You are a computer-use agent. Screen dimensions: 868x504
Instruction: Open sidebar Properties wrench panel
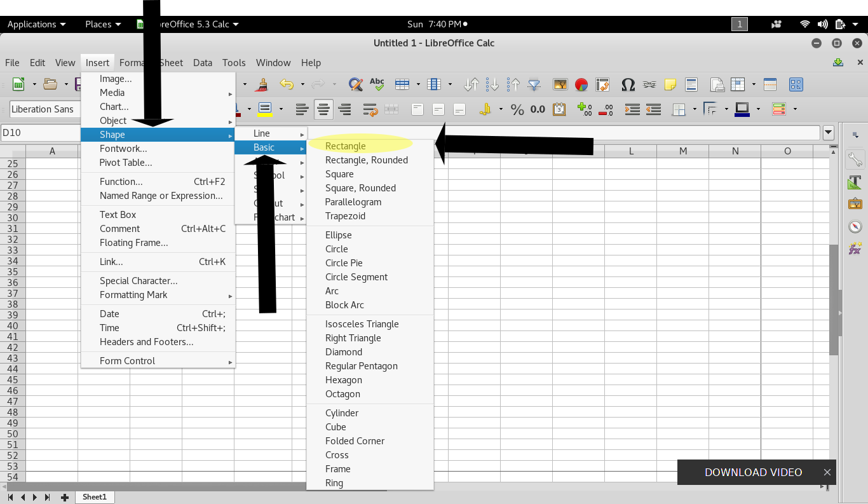(x=855, y=159)
